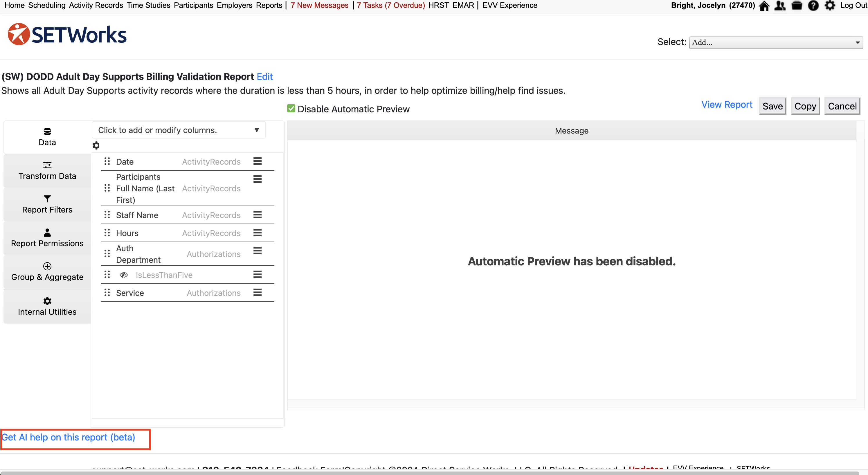This screenshot has width=868, height=475.
Task: Click drag handle for Participants Full Name row
Action: (x=107, y=188)
